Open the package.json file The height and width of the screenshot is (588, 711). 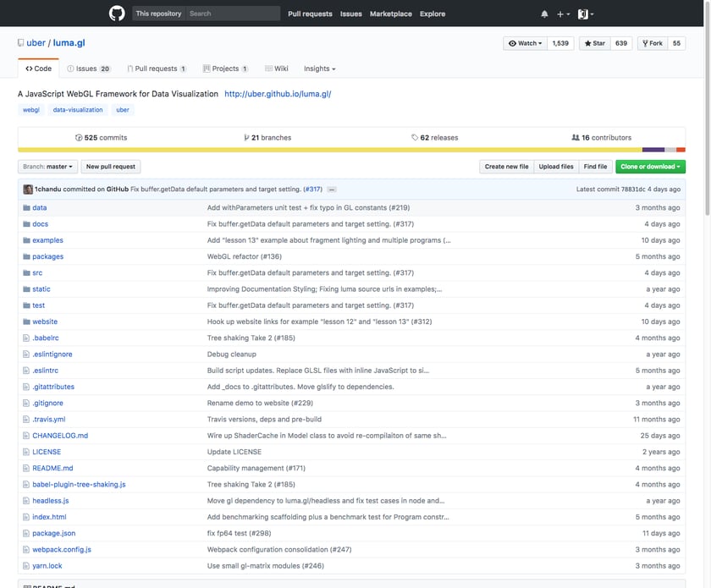pos(54,534)
